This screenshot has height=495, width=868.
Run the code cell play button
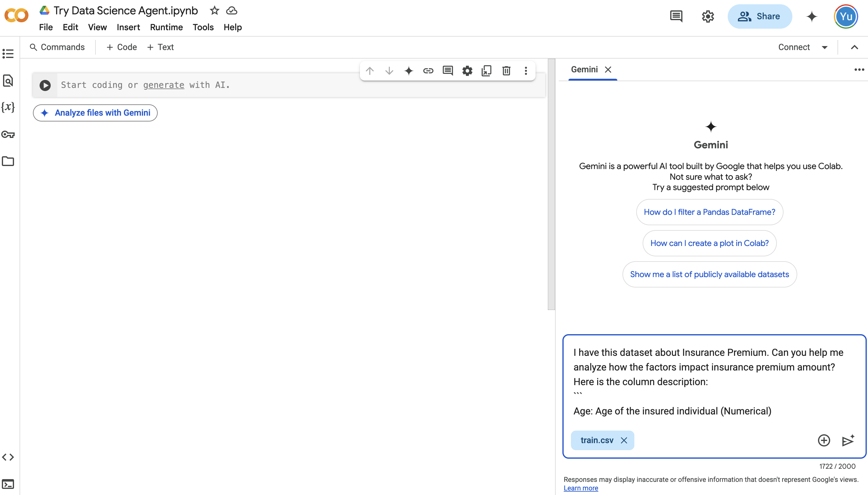click(x=45, y=85)
